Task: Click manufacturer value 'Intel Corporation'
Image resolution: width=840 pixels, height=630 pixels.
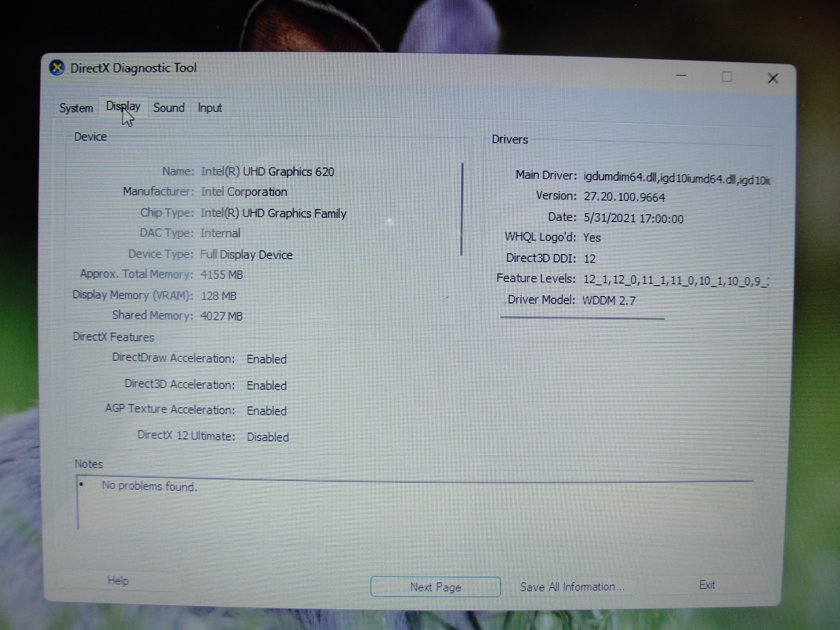Action: (244, 192)
